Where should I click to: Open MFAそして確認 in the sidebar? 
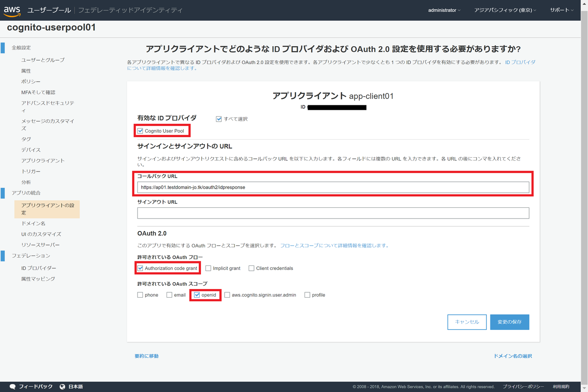click(38, 93)
